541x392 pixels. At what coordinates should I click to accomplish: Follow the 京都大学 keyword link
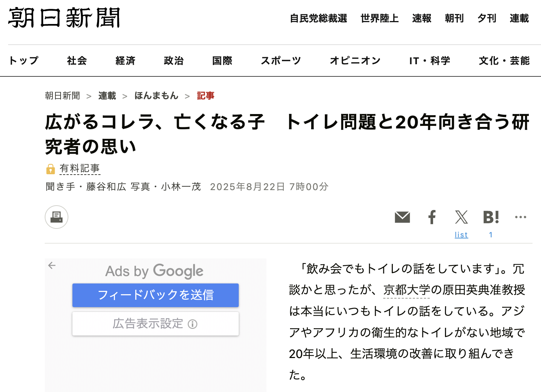[406, 290]
